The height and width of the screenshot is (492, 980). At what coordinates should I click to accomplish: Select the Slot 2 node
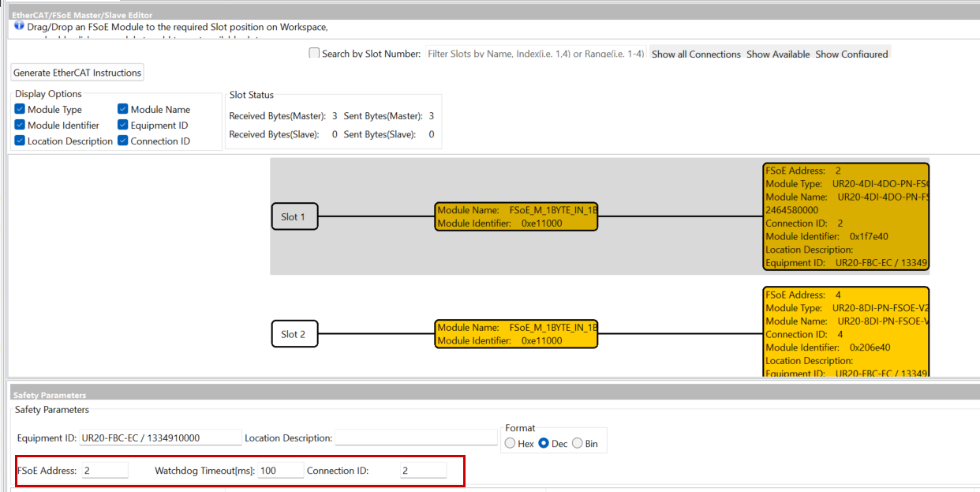(x=294, y=334)
